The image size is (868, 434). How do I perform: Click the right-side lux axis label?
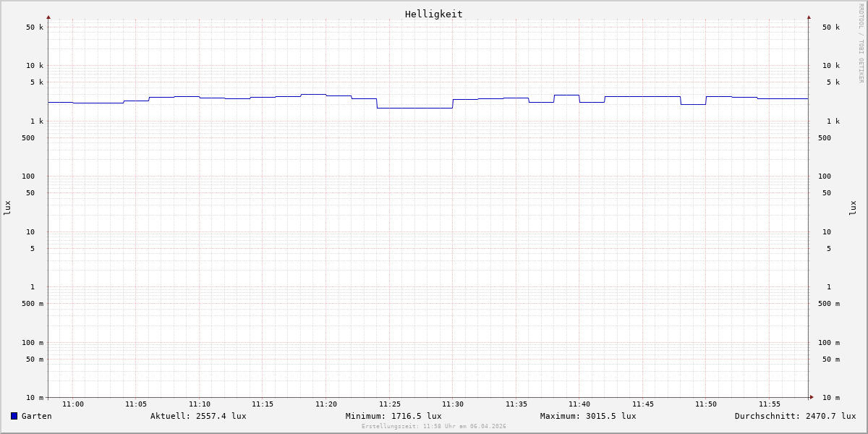click(x=853, y=208)
